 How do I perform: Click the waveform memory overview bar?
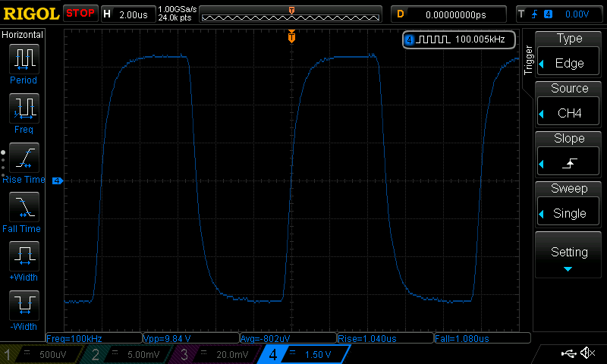pyautogui.click(x=291, y=14)
